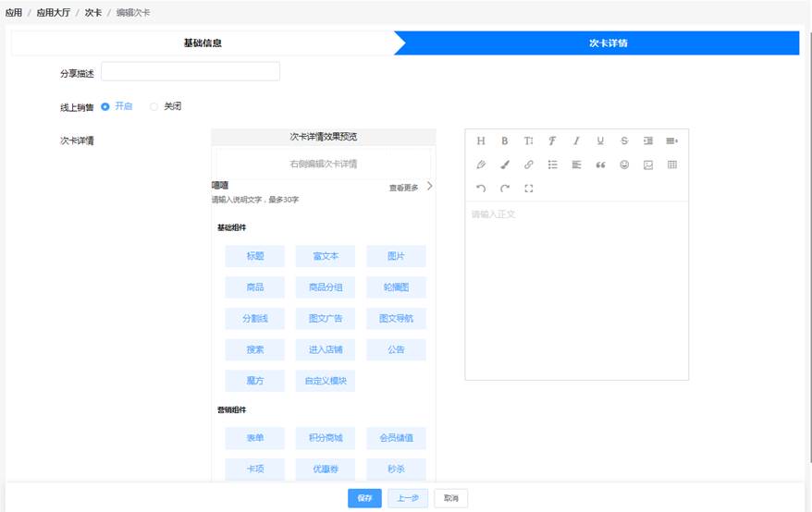The height and width of the screenshot is (512, 812).
Task: Open the font size menu
Action: point(529,141)
